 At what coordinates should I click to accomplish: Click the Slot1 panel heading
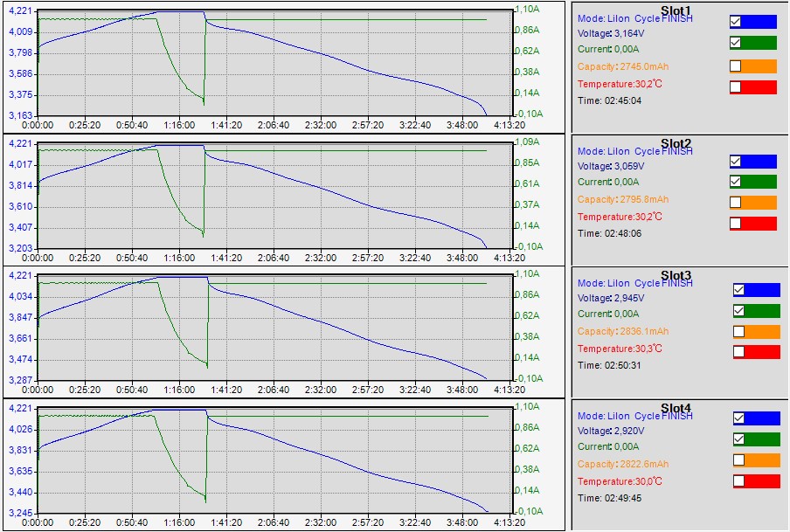point(676,10)
